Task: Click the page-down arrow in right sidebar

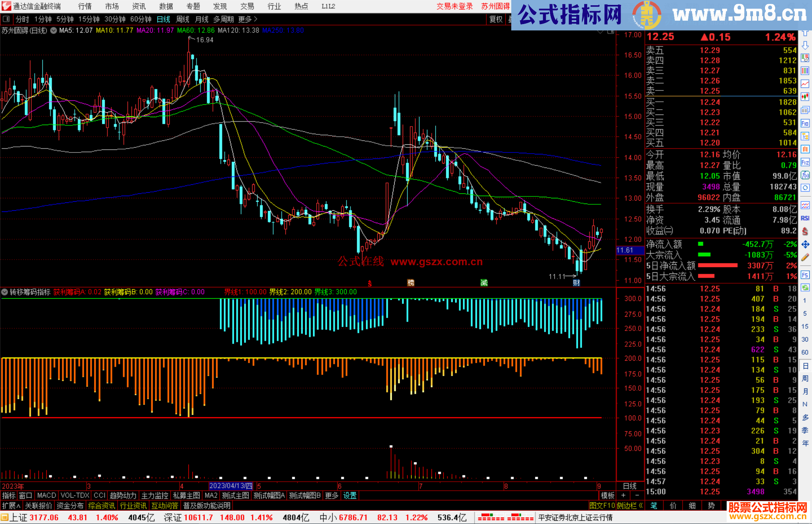Action: [x=805, y=45]
